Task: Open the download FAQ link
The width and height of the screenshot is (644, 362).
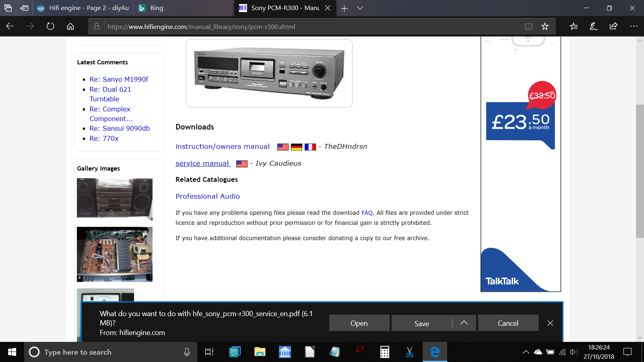Action: coord(367,213)
